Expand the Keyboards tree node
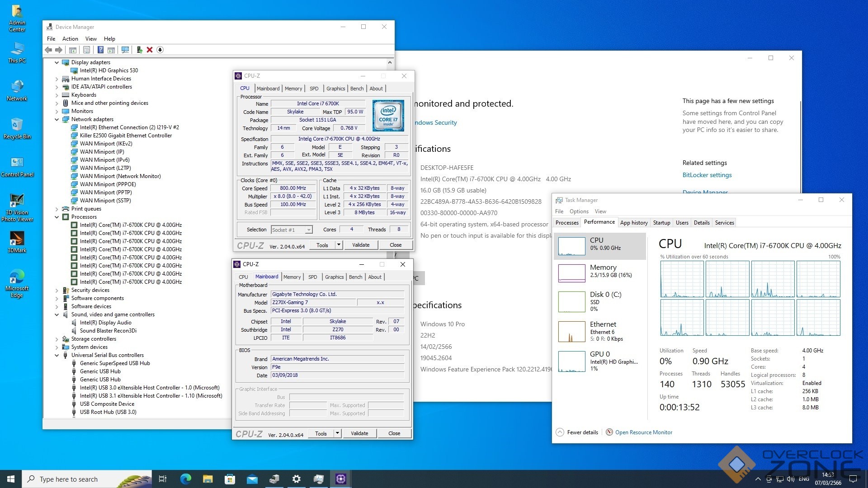Image resolution: width=868 pixels, height=488 pixels. click(x=57, y=95)
